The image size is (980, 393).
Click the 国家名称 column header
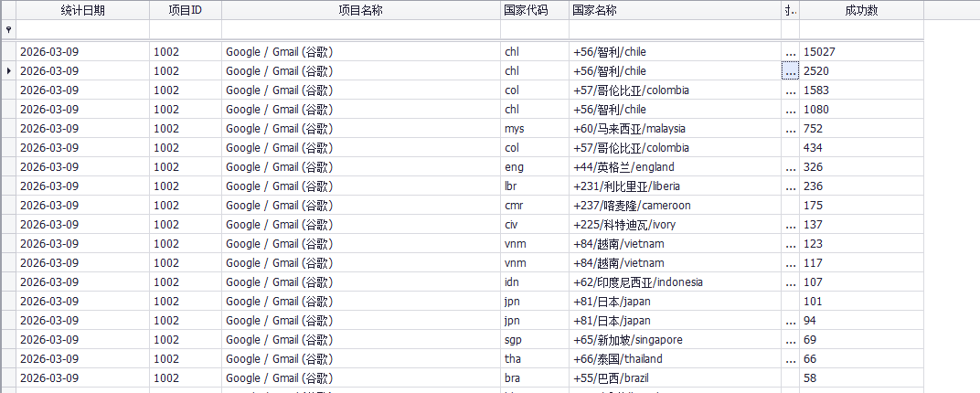[x=674, y=11]
